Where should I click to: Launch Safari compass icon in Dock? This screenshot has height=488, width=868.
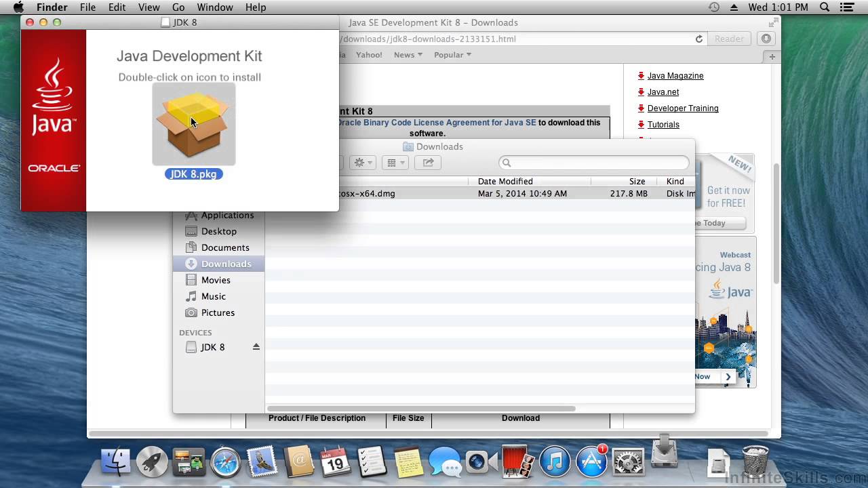pos(225,462)
